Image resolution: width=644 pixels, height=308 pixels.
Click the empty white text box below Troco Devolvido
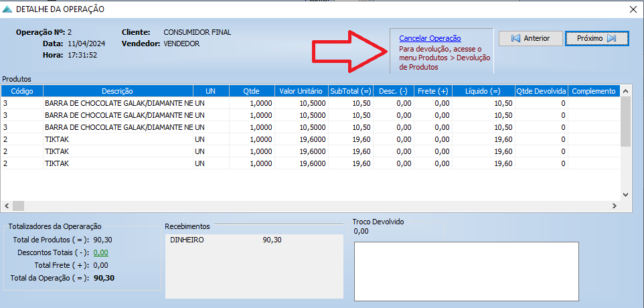466,271
